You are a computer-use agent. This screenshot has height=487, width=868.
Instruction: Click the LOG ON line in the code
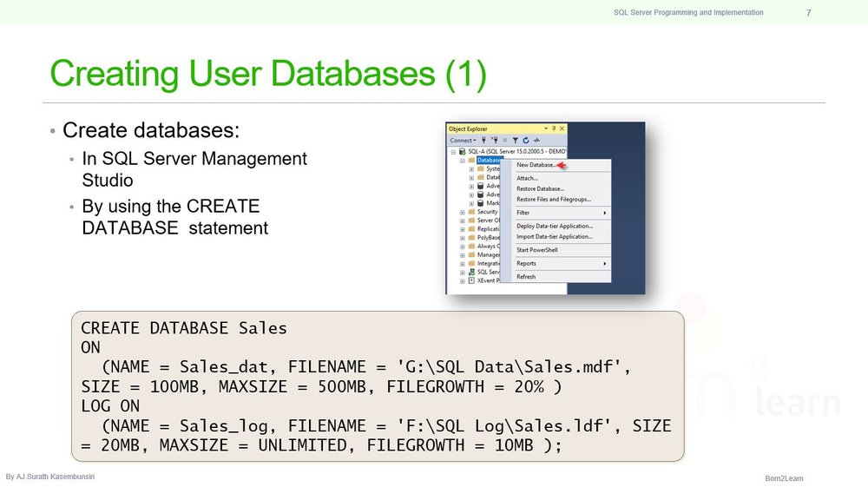[x=110, y=406]
